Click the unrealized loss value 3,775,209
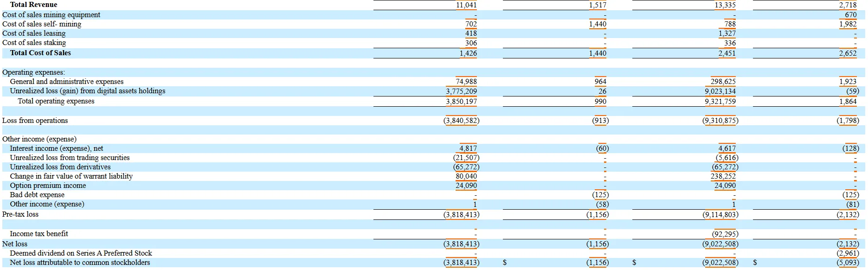Viewport: 868px width, 270px height. click(461, 91)
